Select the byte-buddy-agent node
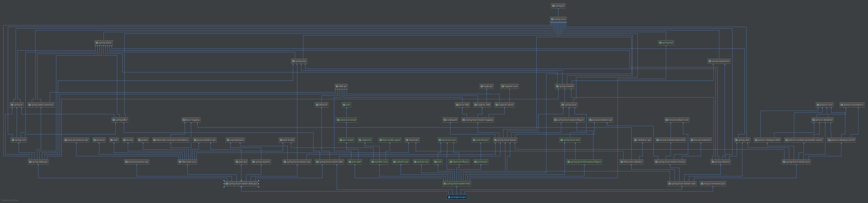This screenshot has height=203, width=868. [x=390, y=140]
